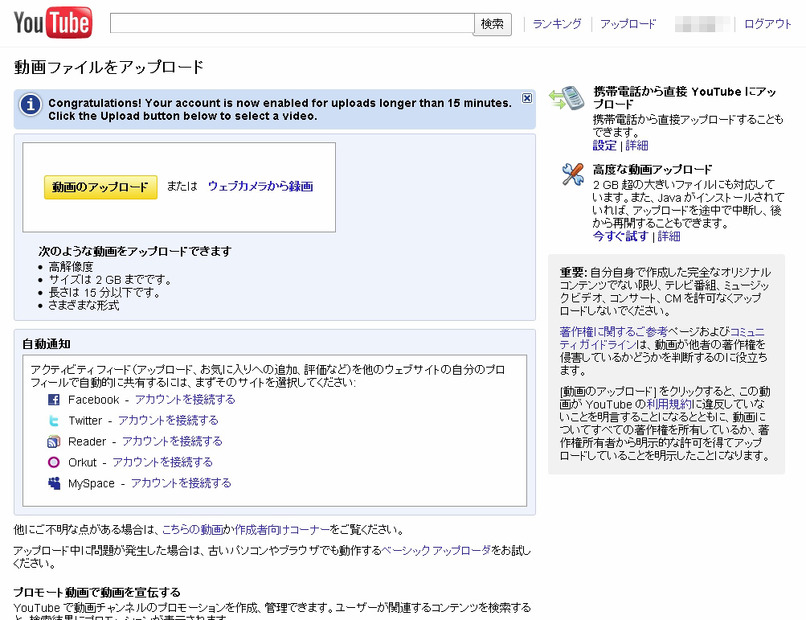The image size is (806, 620).
Task: Click the tools icon for advanced upload
Action: coord(573,174)
